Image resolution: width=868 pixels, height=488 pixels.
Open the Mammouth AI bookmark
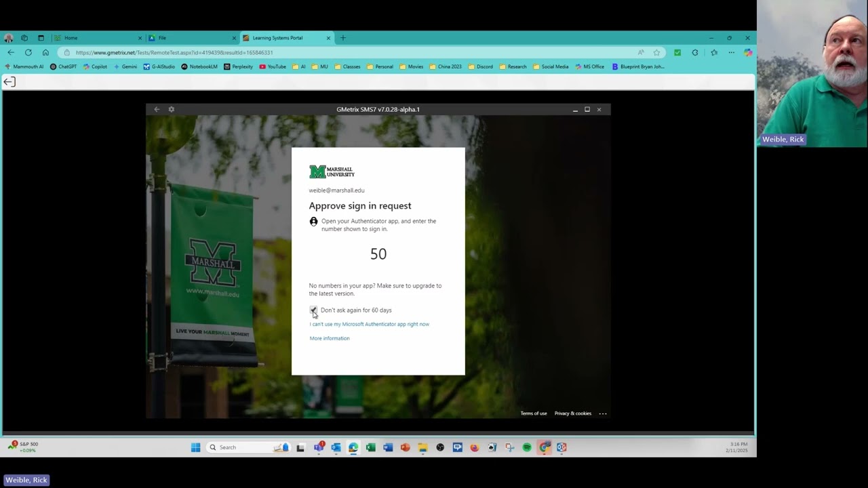coord(24,66)
